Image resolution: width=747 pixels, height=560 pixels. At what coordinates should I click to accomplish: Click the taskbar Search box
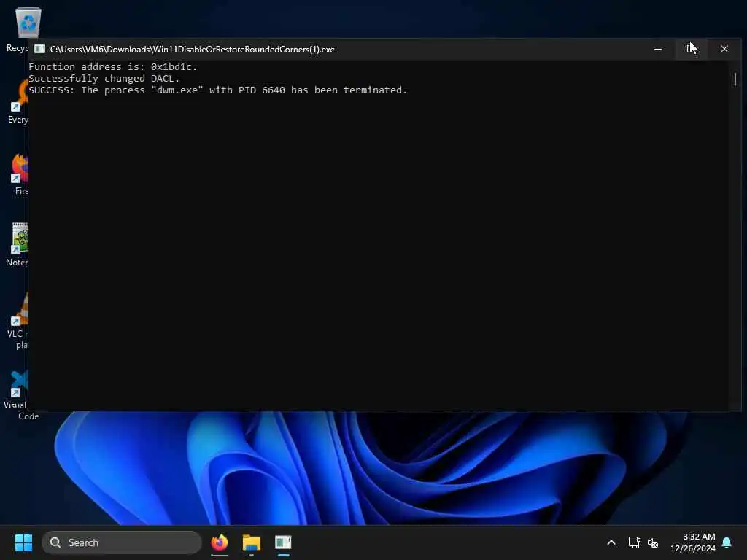tap(122, 542)
